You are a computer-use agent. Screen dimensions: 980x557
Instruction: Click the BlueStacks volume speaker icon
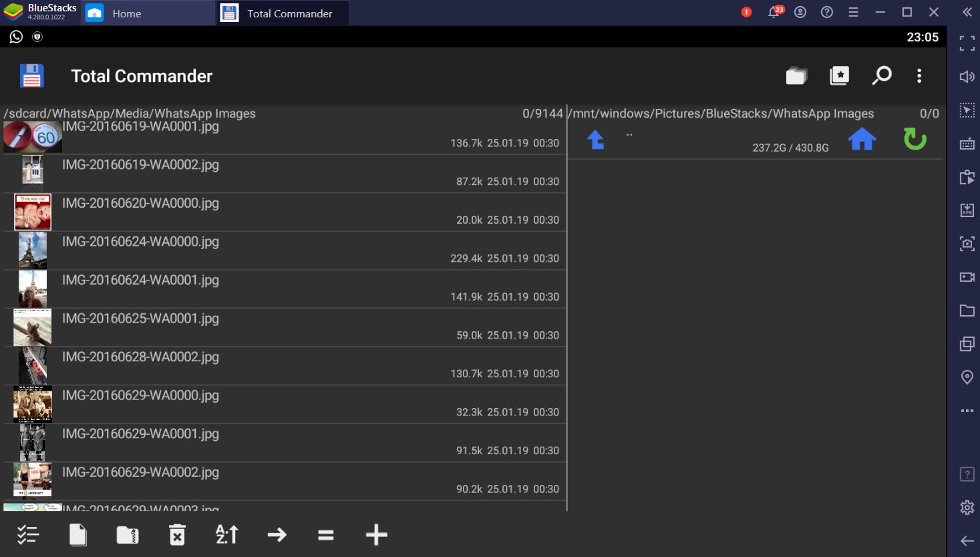pos(967,77)
